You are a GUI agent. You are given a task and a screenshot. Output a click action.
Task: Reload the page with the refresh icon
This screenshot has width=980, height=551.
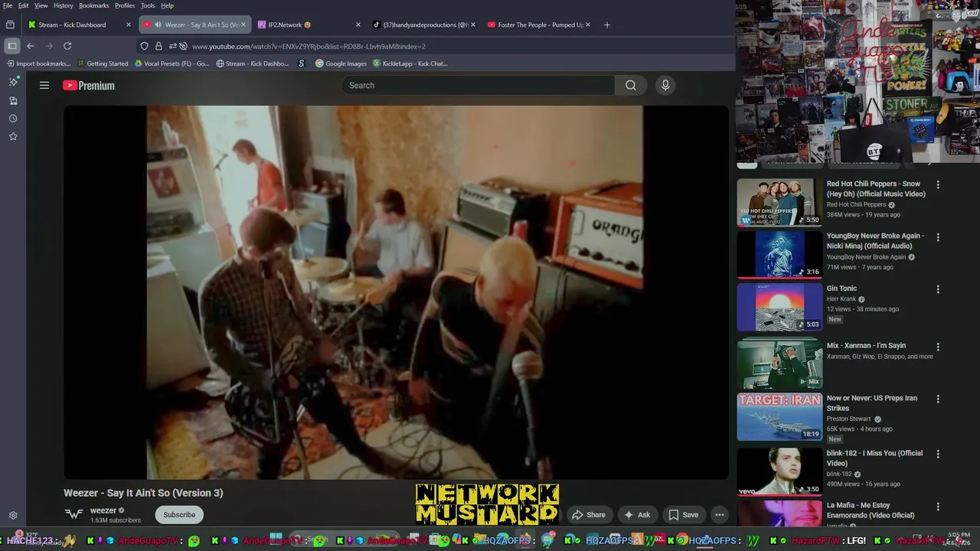[67, 46]
